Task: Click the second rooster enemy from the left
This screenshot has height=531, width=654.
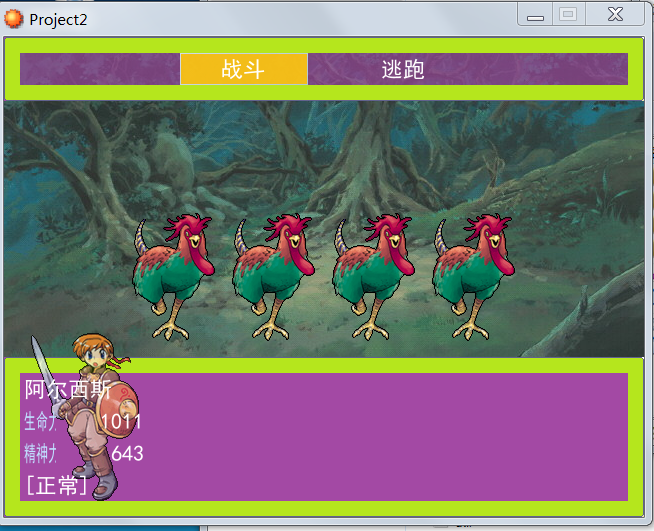Action: coord(274,277)
